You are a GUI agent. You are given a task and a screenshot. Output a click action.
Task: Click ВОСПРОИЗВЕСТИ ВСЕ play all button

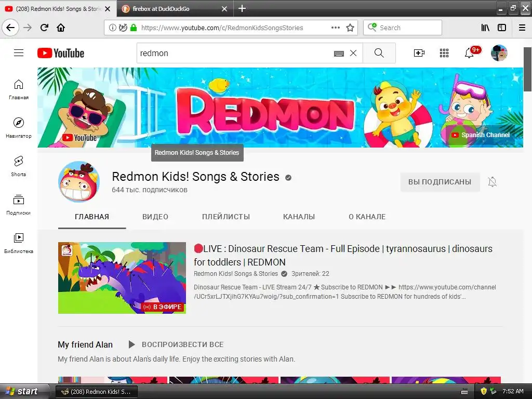pos(176,344)
